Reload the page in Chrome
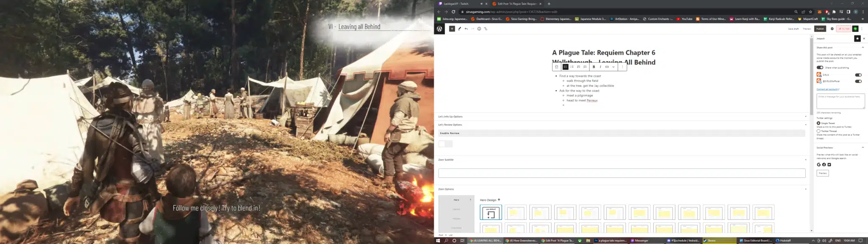 [453, 12]
